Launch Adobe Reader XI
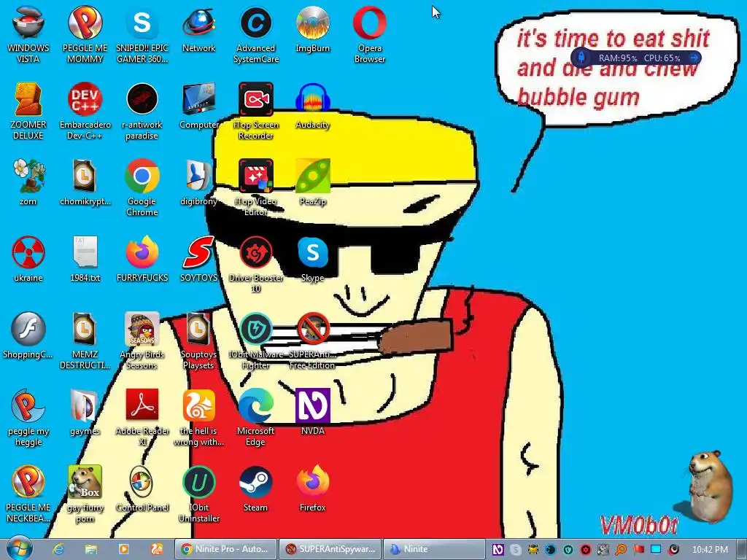Viewport: 747px width, 560px height. point(142,417)
